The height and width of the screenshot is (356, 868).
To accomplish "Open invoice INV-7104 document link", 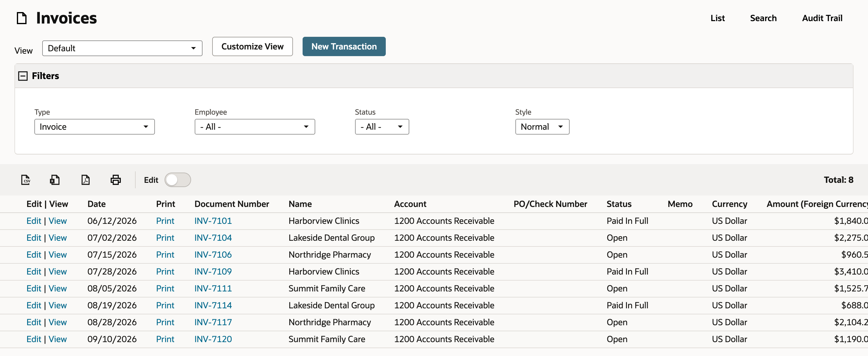I will (x=213, y=238).
